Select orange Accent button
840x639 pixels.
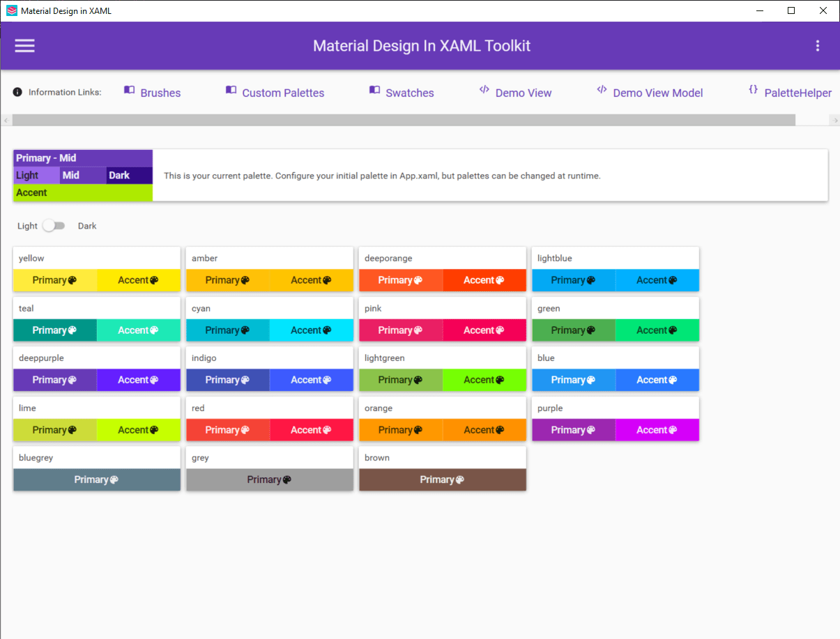tap(484, 430)
